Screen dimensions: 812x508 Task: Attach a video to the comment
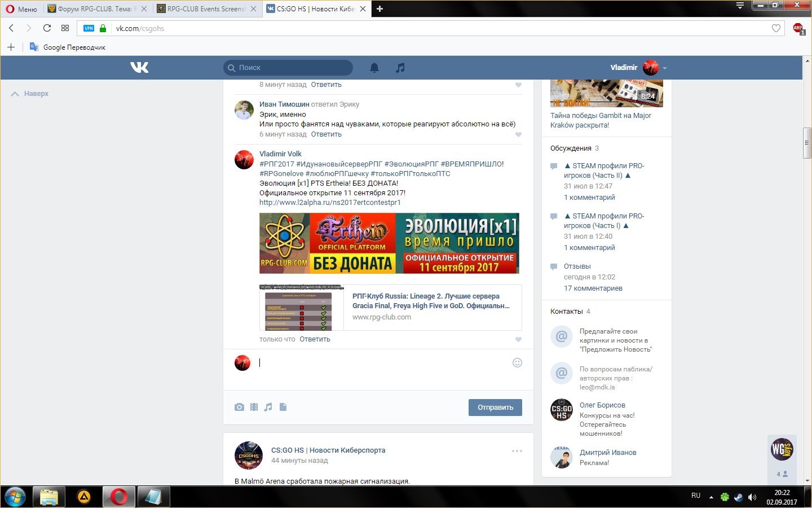(x=254, y=407)
